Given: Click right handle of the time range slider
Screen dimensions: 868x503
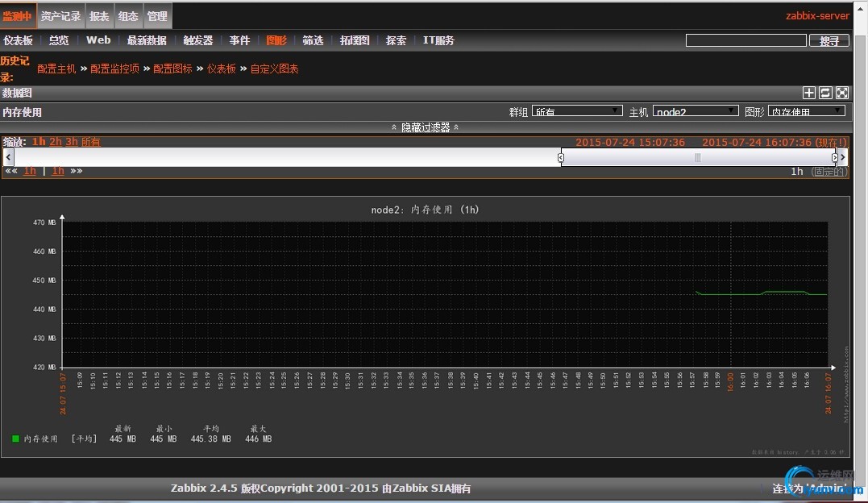Looking at the screenshot, I should [835, 158].
